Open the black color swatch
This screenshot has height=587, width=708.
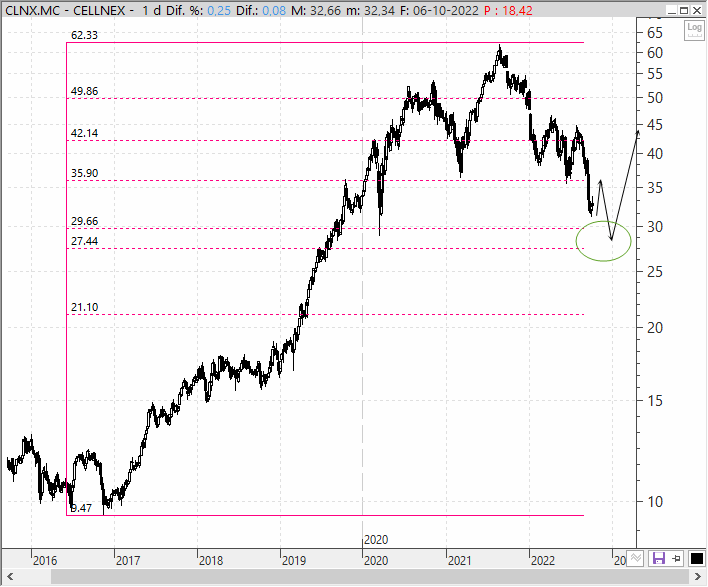coord(696,559)
